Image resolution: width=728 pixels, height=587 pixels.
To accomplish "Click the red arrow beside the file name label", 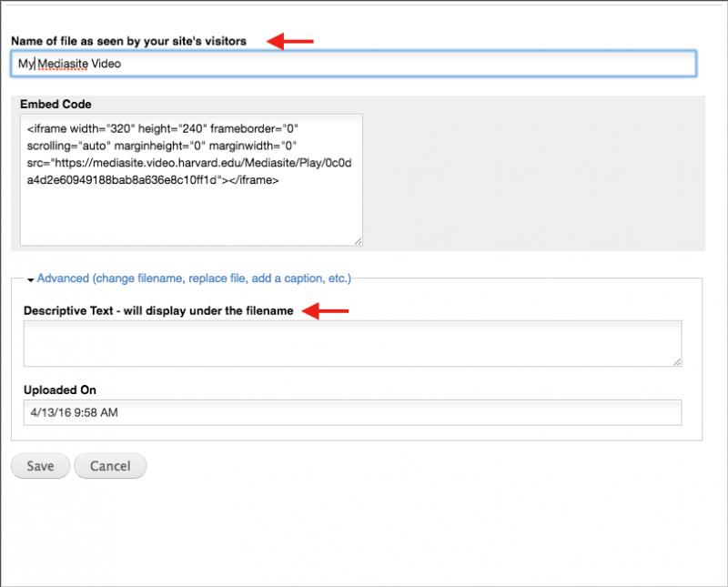I will tap(290, 41).
